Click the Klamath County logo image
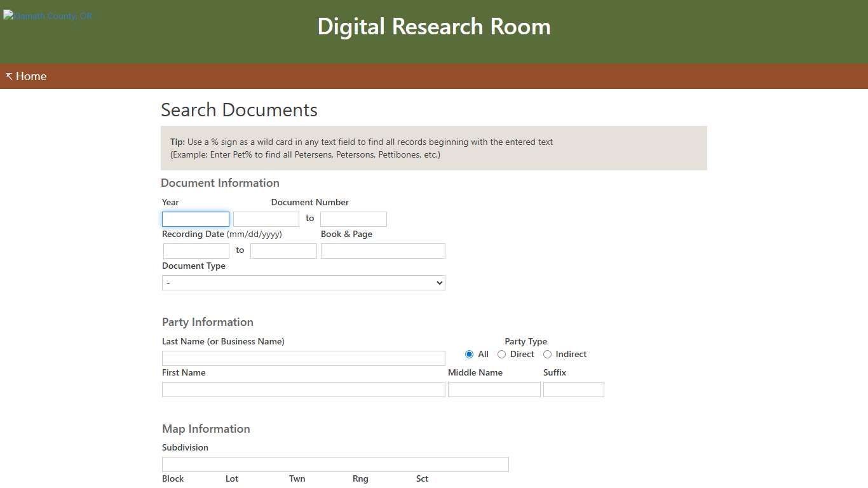868x488 pixels. pos(48,16)
